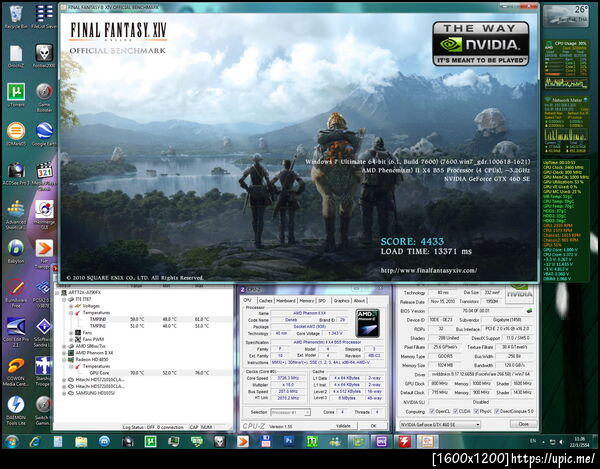This screenshot has width=600, height=469.
Task: Switch to the Memory tab in CPU-Z
Action: [307, 301]
